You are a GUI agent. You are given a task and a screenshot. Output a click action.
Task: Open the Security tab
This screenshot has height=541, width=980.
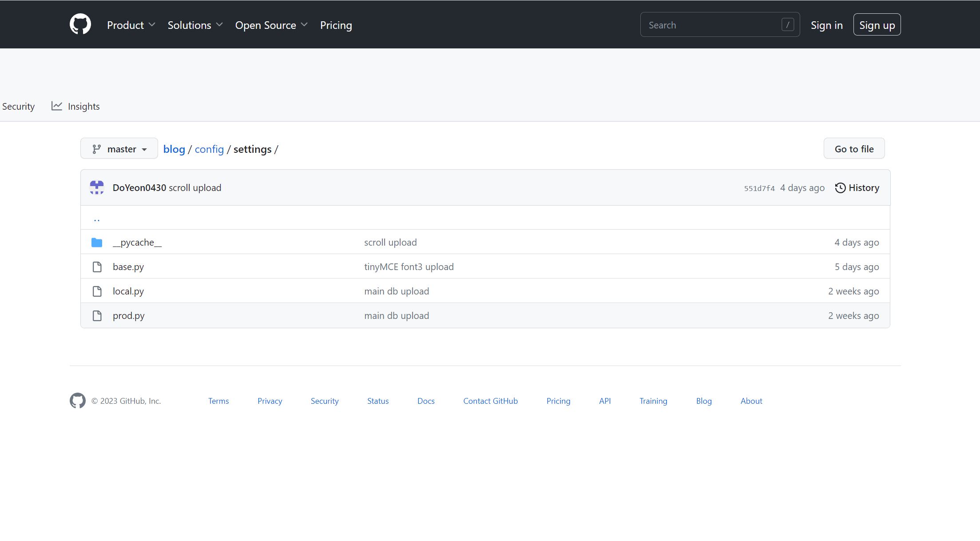tap(18, 106)
